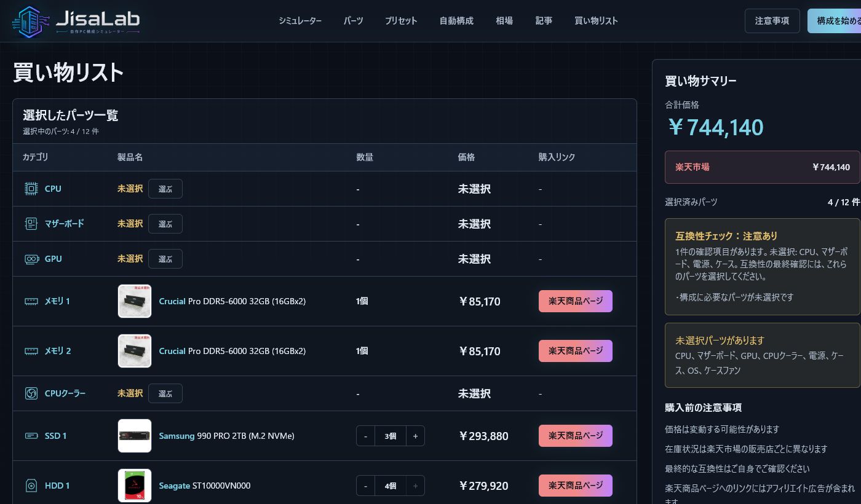Click the Crucial link in メモリ 2 row
This screenshot has width=861, height=504.
pyautogui.click(x=172, y=351)
